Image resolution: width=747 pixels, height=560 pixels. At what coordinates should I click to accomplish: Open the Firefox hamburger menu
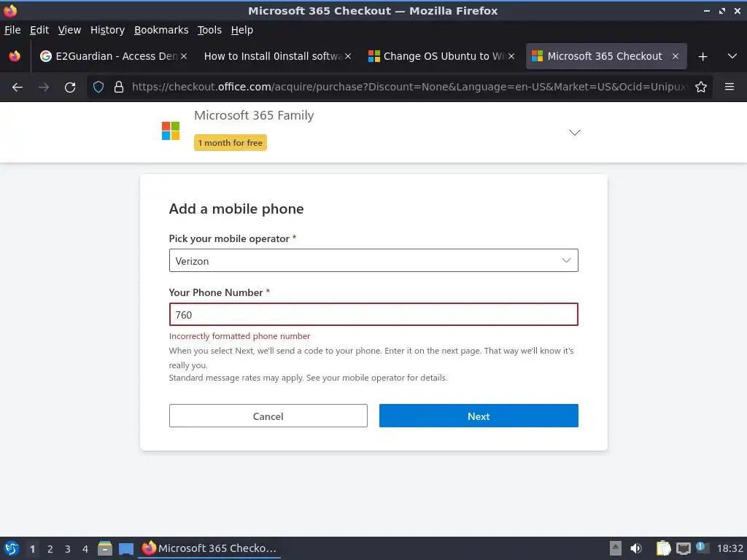[x=729, y=87]
